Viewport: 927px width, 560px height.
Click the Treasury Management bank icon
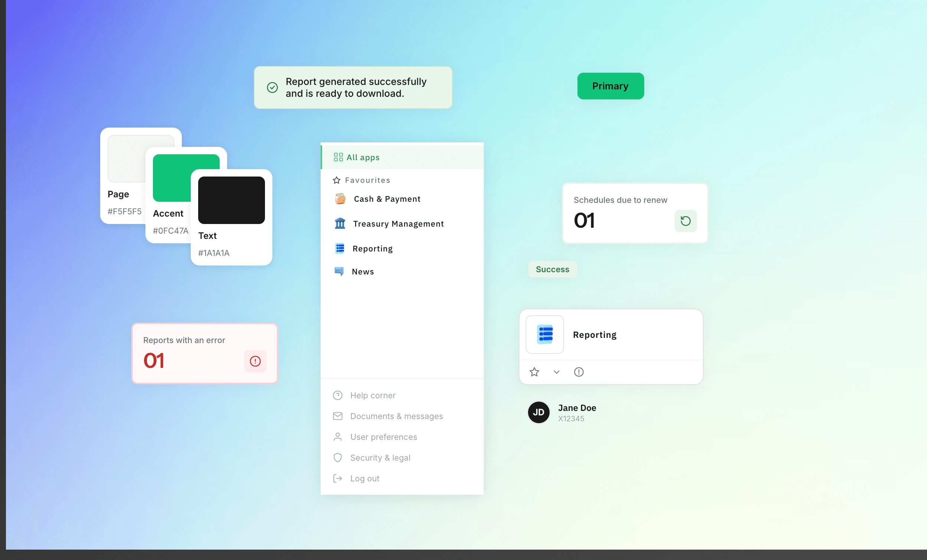coord(340,223)
